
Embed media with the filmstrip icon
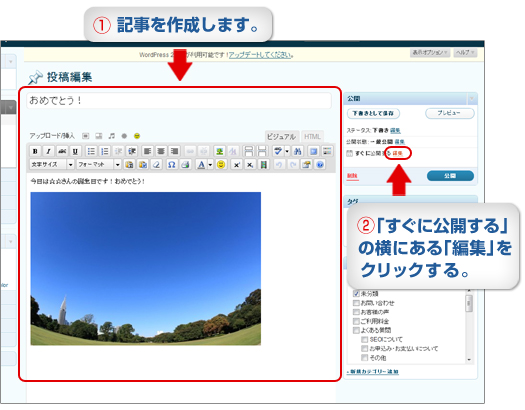264,165
